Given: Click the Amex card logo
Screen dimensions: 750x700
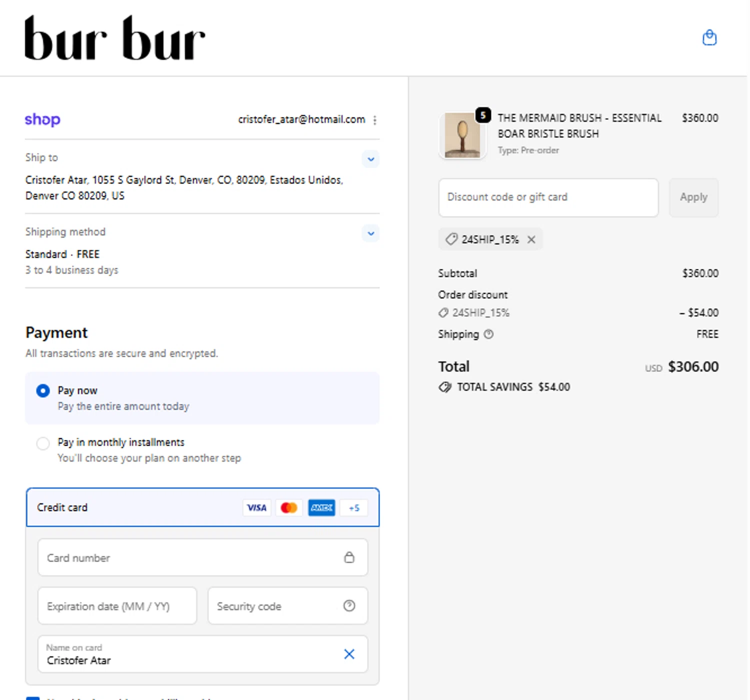Looking at the screenshot, I should pyautogui.click(x=321, y=508).
